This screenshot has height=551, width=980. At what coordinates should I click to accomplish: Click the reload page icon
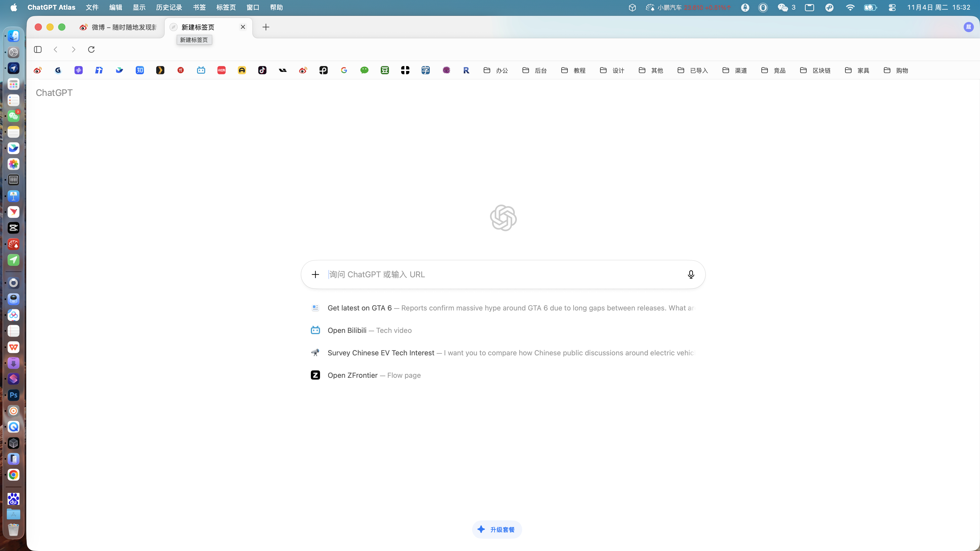tap(91, 49)
